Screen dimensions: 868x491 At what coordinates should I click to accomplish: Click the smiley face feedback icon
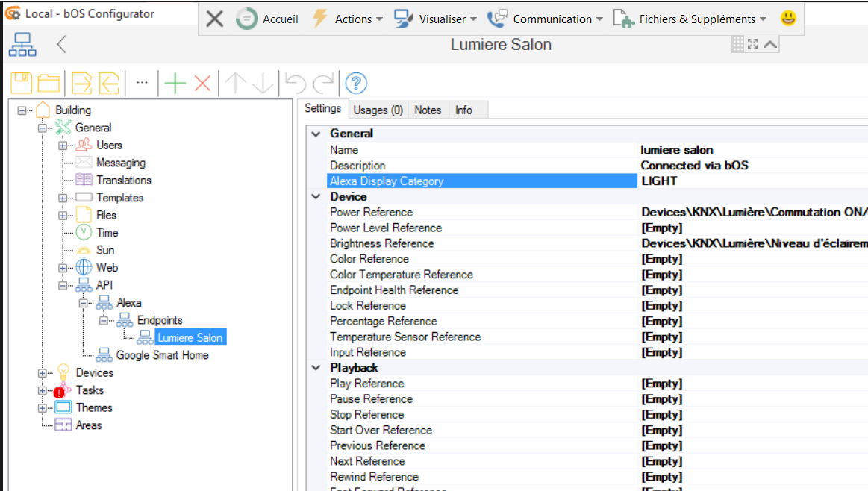[788, 19]
